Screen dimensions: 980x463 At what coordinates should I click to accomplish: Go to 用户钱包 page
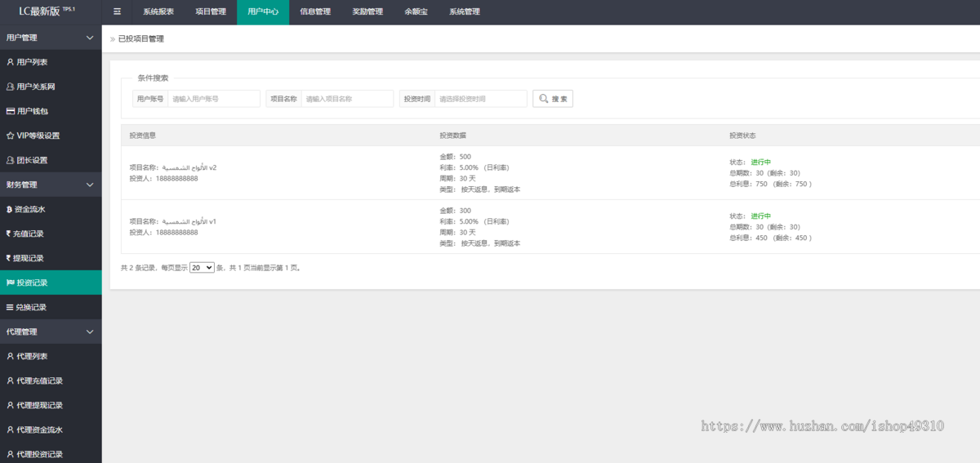pyautogui.click(x=51, y=111)
